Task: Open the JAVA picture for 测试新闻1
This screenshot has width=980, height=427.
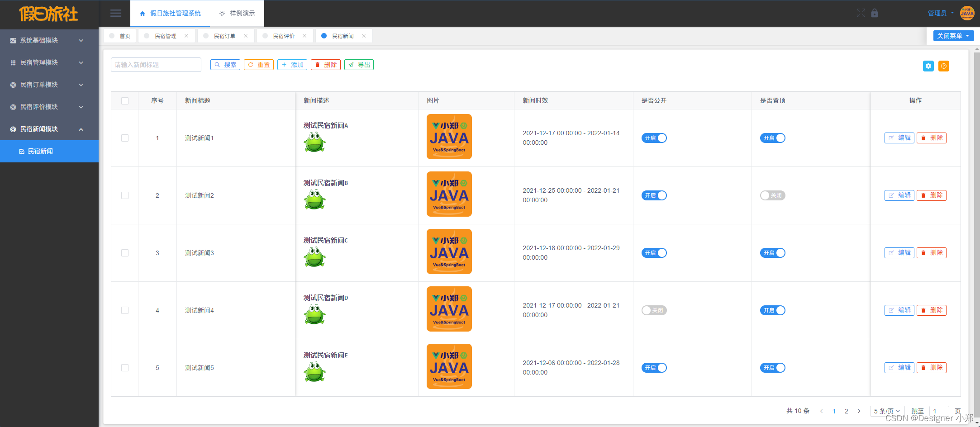Action: [x=449, y=137]
